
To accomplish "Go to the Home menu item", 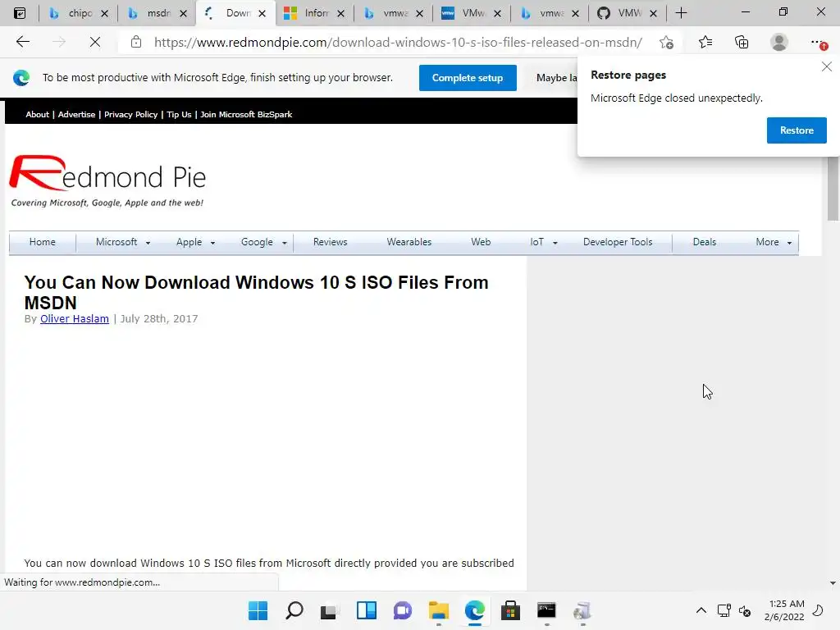I will (x=43, y=242).
